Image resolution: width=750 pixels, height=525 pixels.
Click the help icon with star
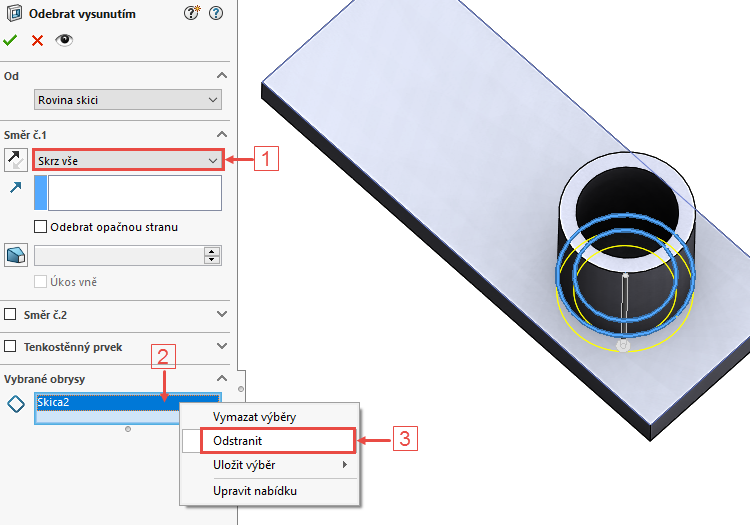pos(192,13)
